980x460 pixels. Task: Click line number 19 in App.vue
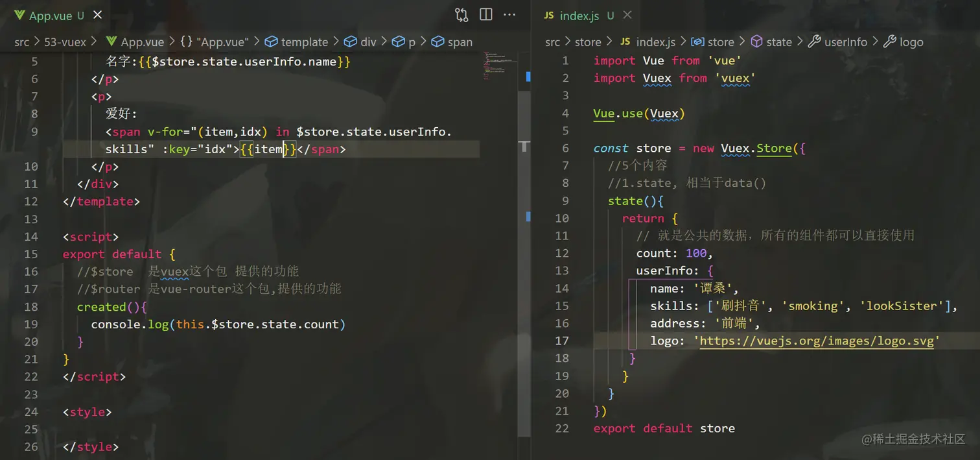(30, 324)
